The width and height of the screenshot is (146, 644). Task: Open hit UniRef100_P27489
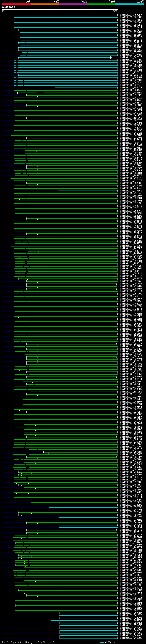coord(131,55)
